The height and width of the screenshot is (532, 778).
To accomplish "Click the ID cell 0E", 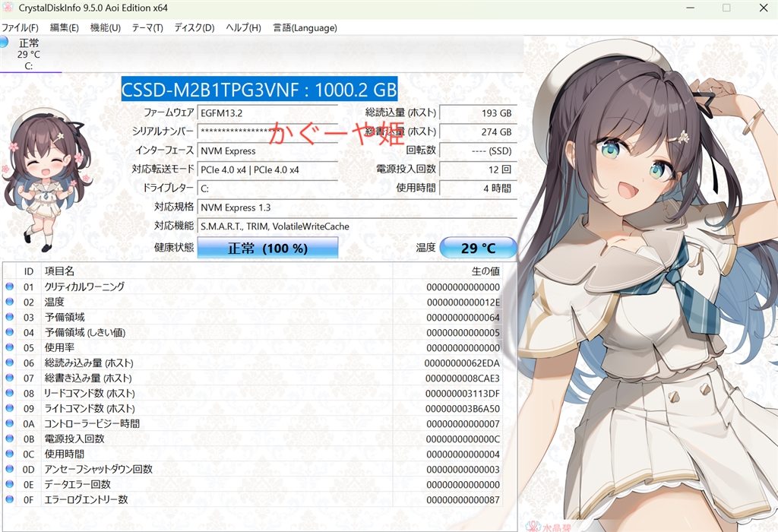I will point(28,484).
